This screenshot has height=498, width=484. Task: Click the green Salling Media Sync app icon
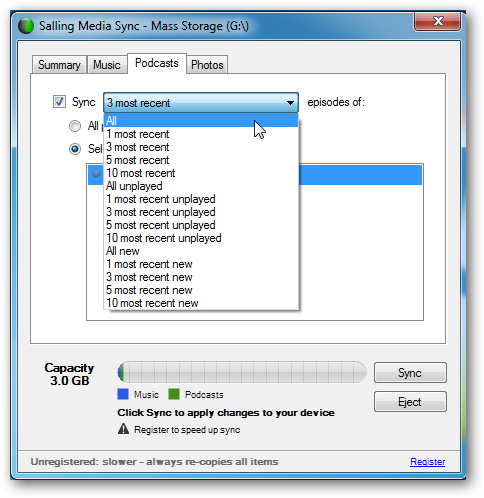[26, 26]
